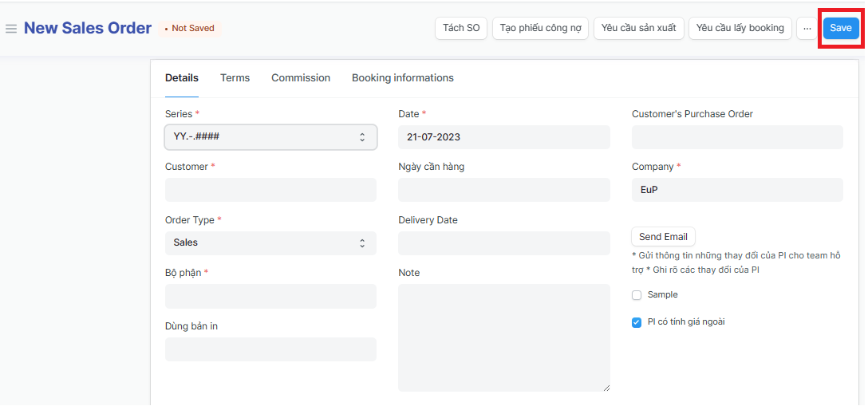
Task: Focus the Customer input field
Action: tap(270, 190)
